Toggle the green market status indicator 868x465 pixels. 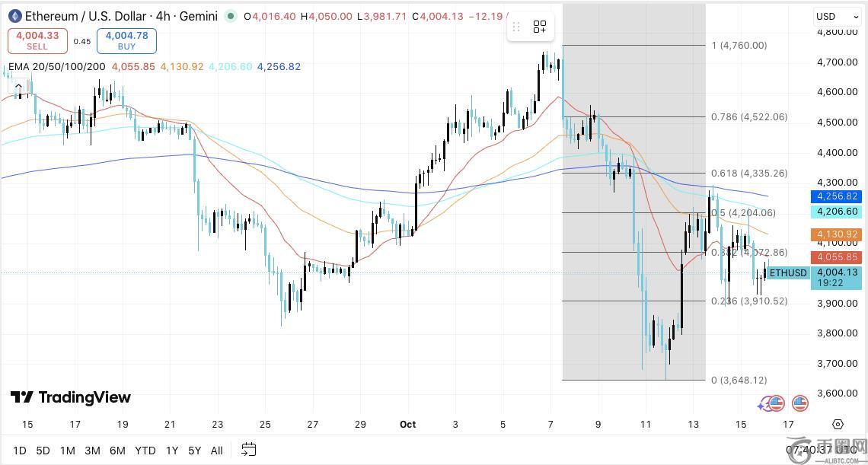pos(231,16)
